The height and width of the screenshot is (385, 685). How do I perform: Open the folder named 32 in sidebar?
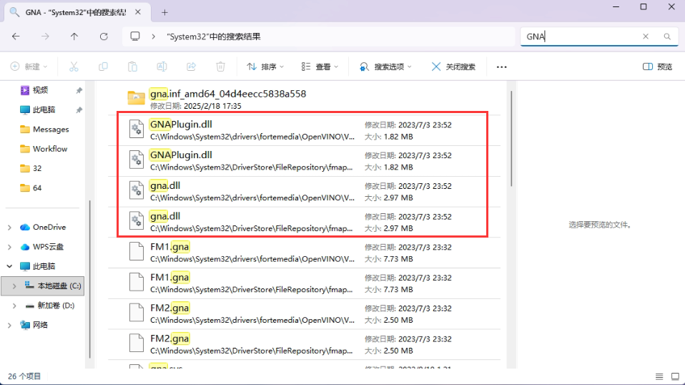coord(37,168)
